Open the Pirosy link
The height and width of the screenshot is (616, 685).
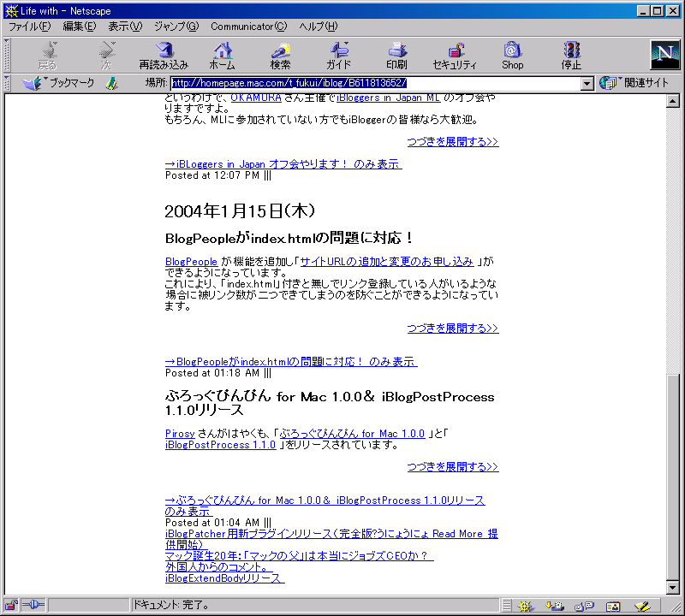(180, 434)
